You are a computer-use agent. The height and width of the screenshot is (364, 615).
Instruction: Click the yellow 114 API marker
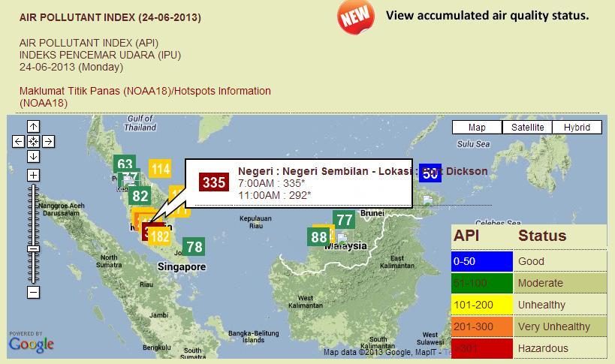coord(160,169)
